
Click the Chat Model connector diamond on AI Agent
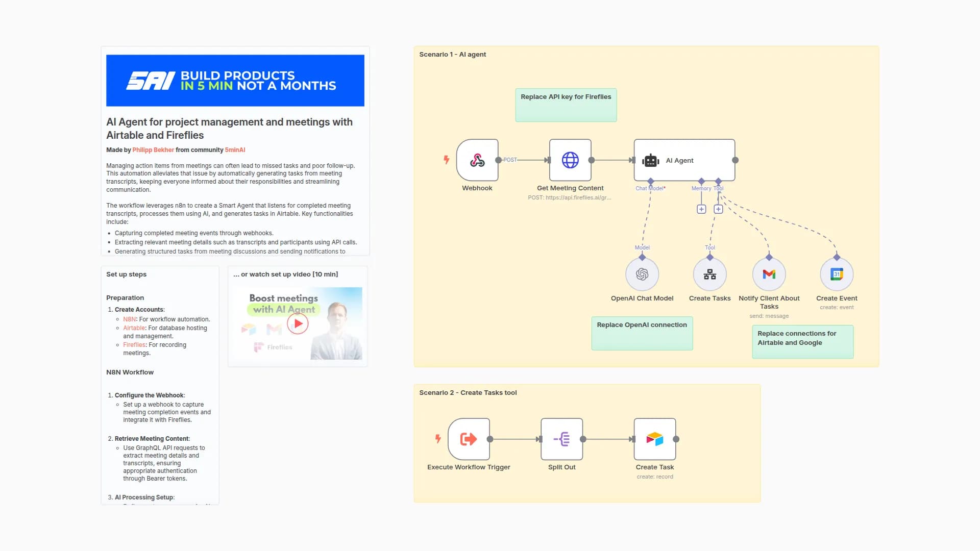pyautogui.click(x=650, y=182)
